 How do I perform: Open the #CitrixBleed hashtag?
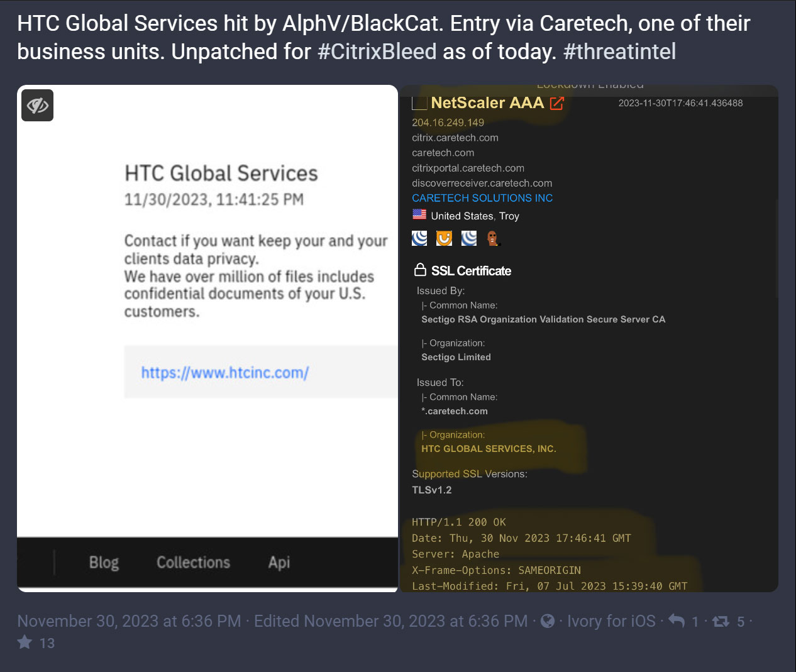(x=377, y=52)
